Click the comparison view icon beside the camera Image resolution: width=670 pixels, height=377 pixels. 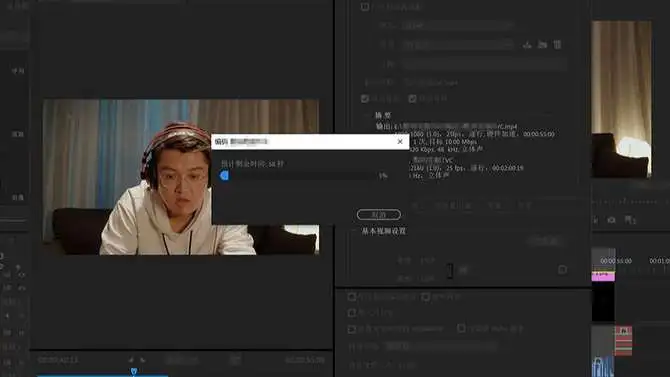point(630,220)
